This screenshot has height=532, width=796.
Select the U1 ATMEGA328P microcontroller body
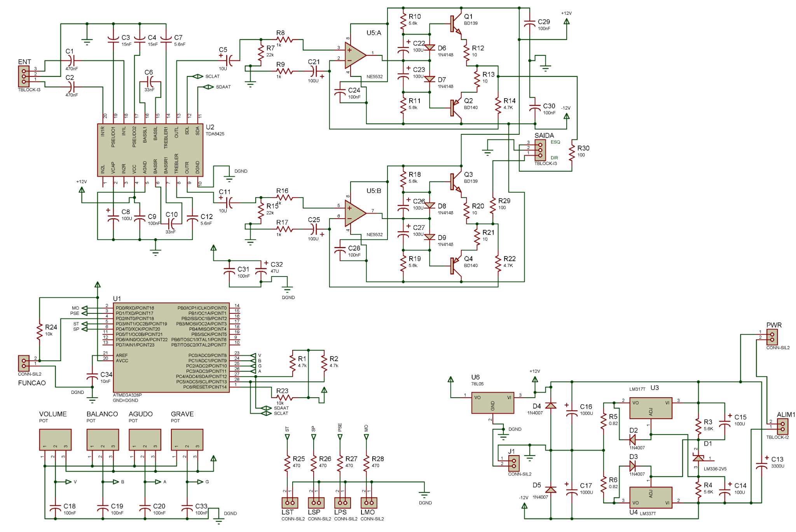click(171, 348)
